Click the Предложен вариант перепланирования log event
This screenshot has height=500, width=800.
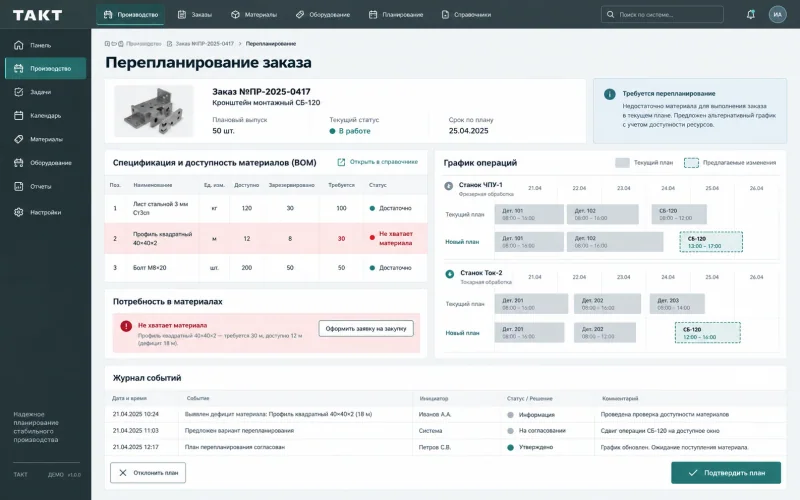[x=239, y=431]
